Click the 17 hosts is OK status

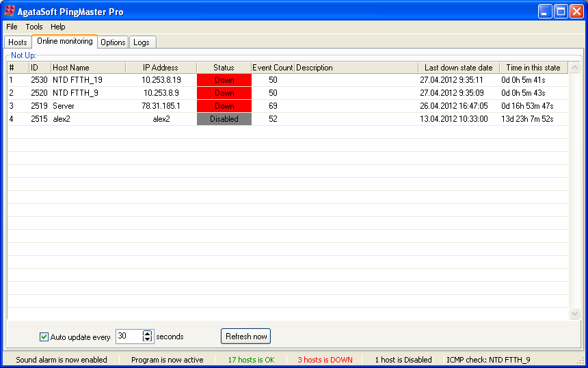[x=251, y=360]
